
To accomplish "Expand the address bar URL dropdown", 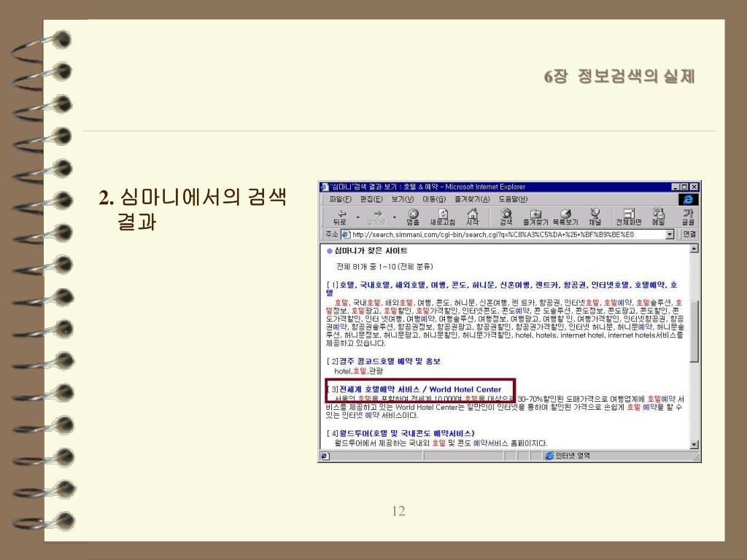I will [670, 235].
